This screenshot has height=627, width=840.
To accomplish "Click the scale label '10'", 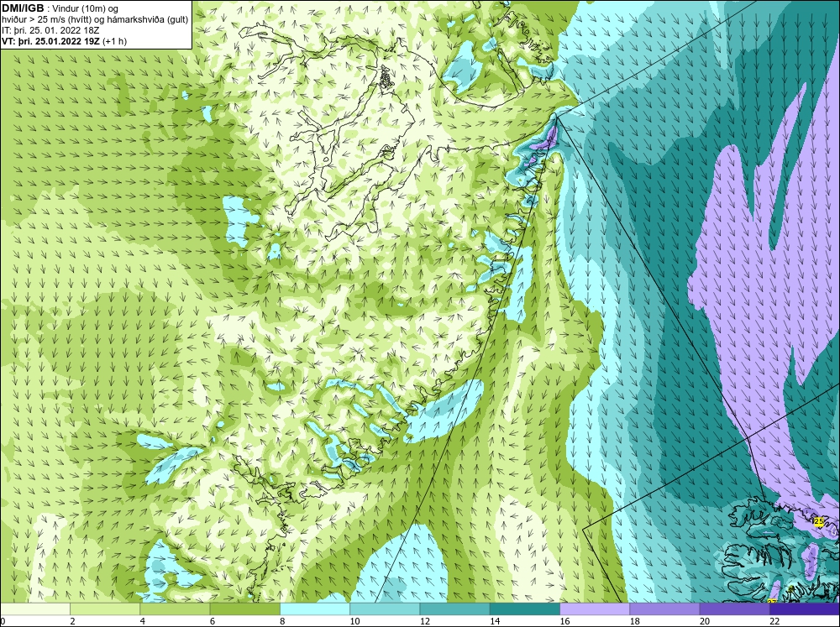I will click(x=354, y=621).
